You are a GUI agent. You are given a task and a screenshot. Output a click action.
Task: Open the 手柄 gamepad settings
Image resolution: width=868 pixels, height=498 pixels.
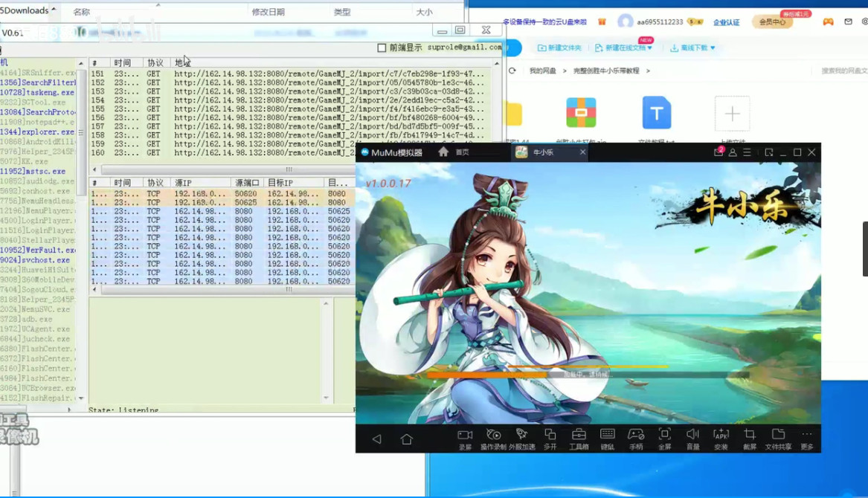[636, 438]
